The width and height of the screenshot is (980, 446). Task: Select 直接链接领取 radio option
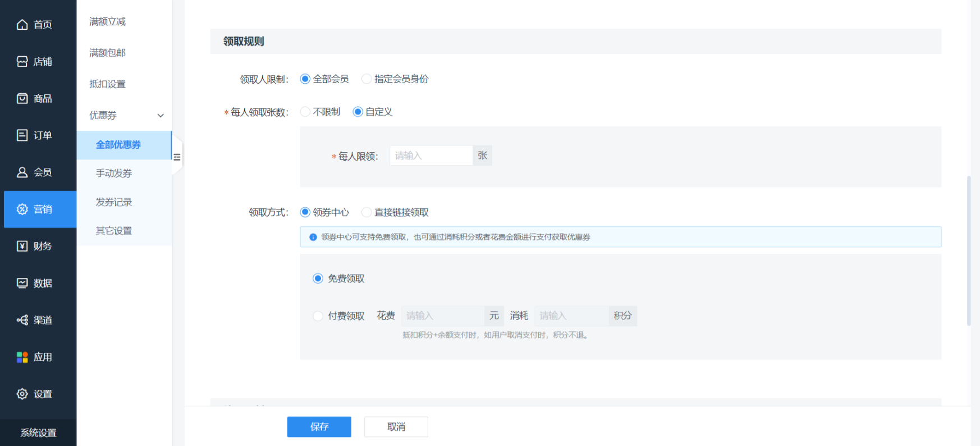coord(367,212)
